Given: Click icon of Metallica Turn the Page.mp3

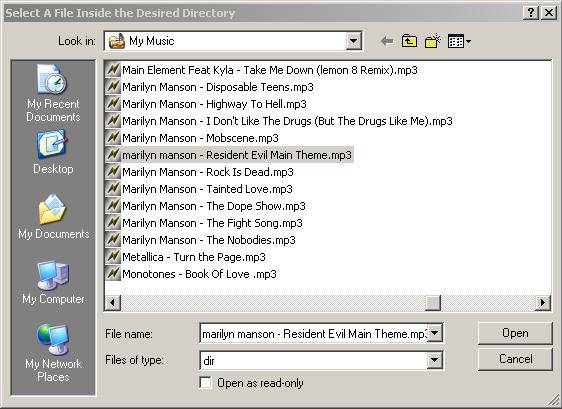Looking at the screenshot, I should [x=113, y=256].
